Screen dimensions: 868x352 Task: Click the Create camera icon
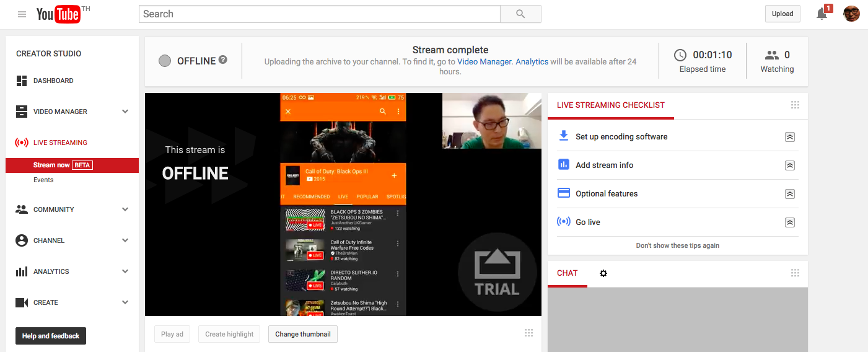pyautogui.click(x=22, y=302)
